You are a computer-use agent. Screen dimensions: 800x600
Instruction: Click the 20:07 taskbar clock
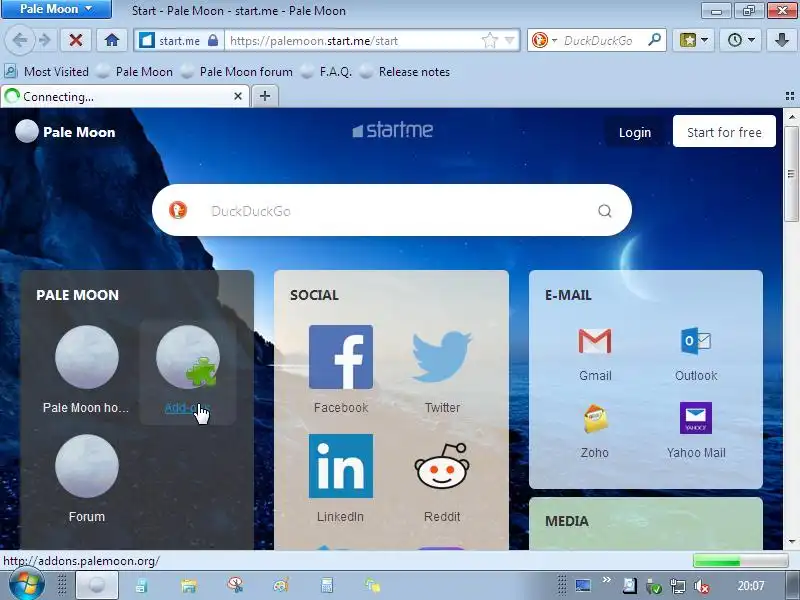coord(751,586)
